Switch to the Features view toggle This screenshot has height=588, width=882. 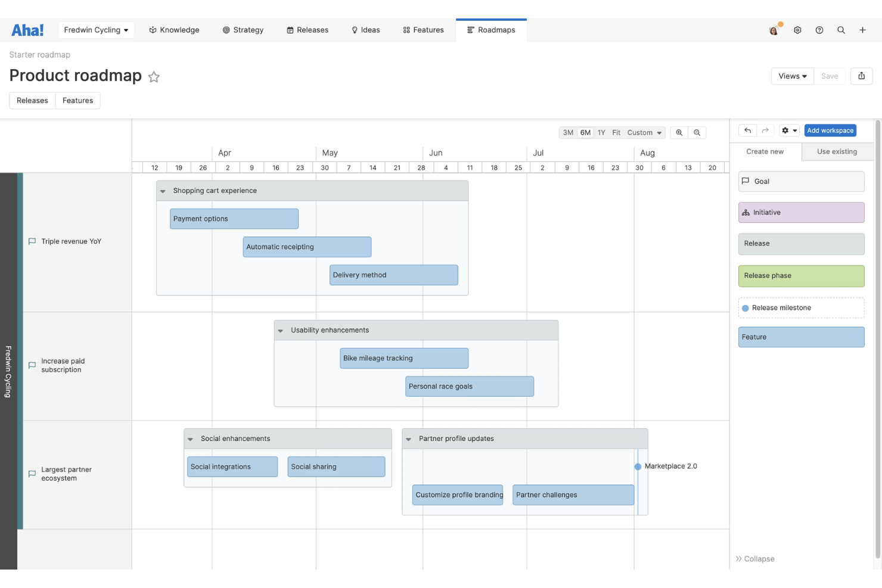pyautogui.click(x=77, y=101)
